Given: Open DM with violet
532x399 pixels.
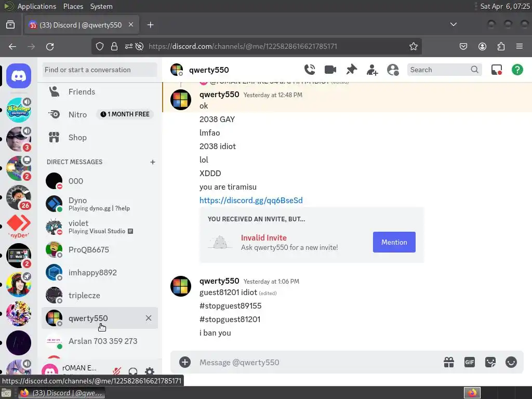Looking at the screenshot, I should pyautogui.click(x=100, y=227).
